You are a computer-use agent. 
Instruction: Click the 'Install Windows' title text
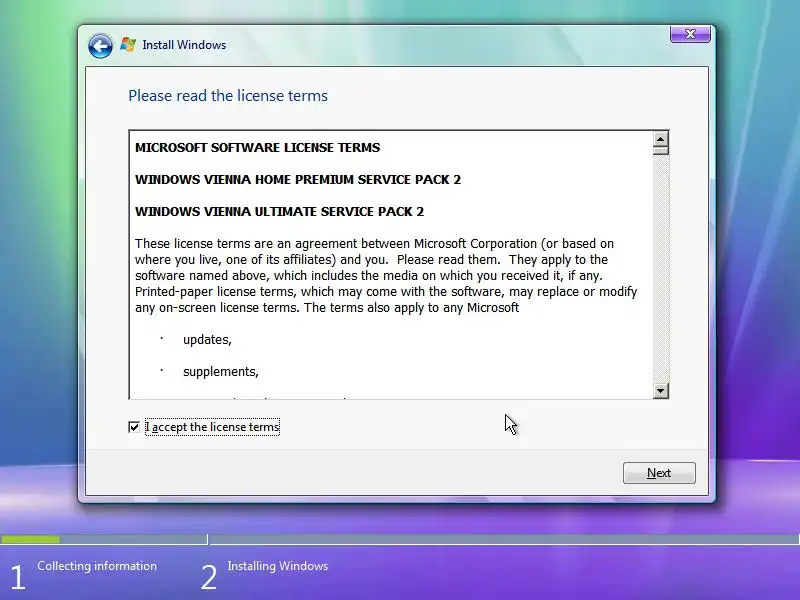click(184, 45)
